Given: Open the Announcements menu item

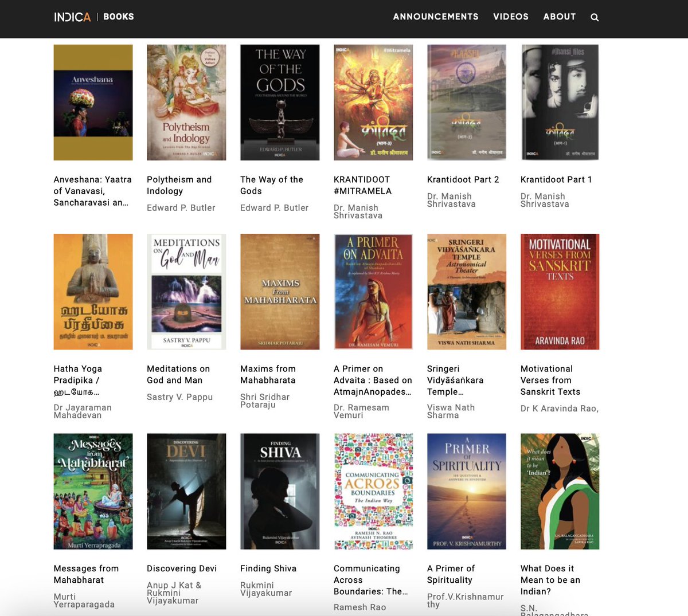Looking at the screenshot, I should 436,17.
